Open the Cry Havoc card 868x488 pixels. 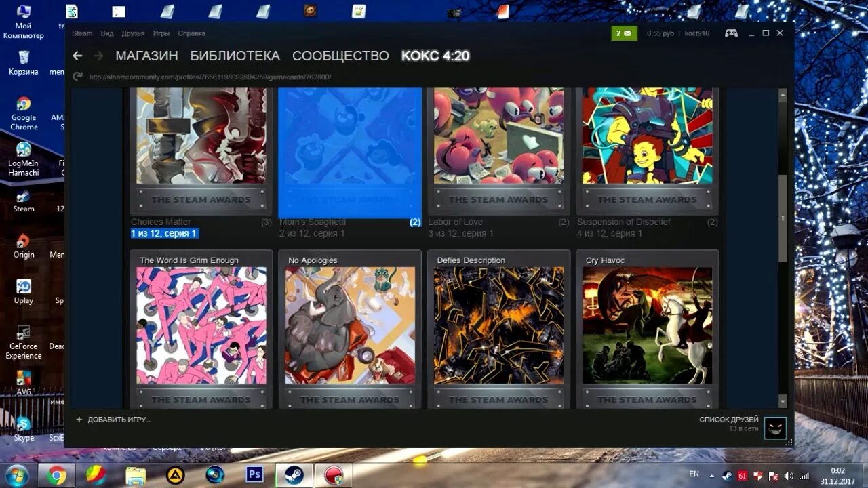tap(647, 329)
